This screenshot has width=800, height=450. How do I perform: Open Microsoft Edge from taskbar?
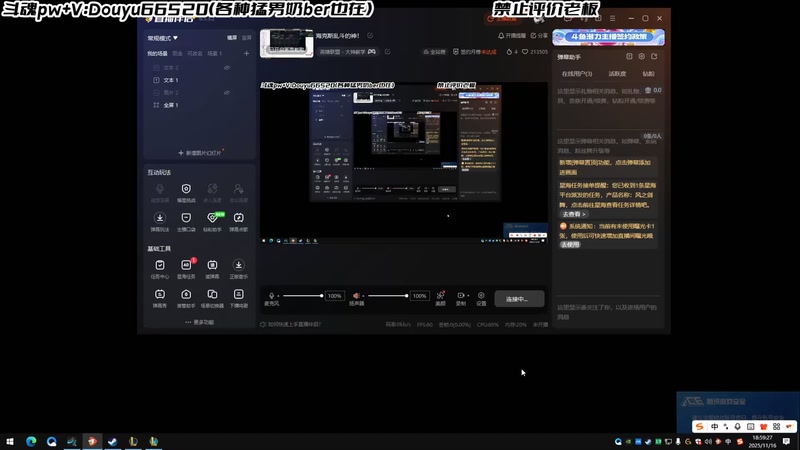31,441
